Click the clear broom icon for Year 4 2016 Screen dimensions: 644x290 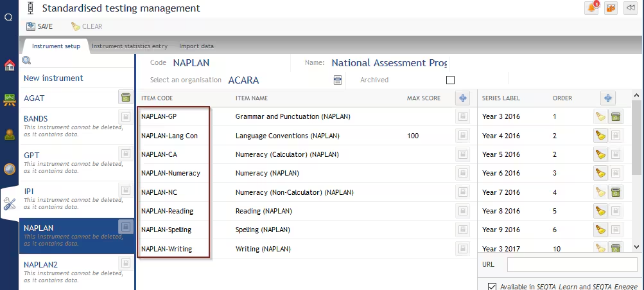[x=600, y=135]
